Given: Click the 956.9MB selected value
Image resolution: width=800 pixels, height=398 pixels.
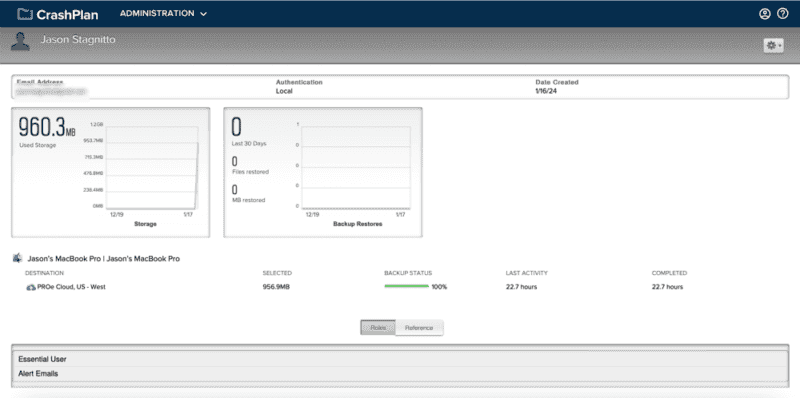Looking at the screenshot, I should point(276,287).
